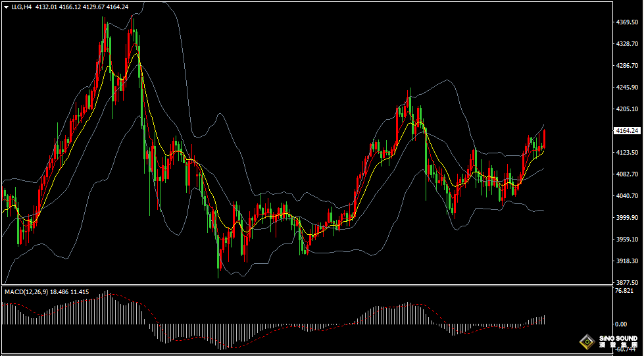Click price scale value 4245.90
644x356 pixels.
[627, 87]
